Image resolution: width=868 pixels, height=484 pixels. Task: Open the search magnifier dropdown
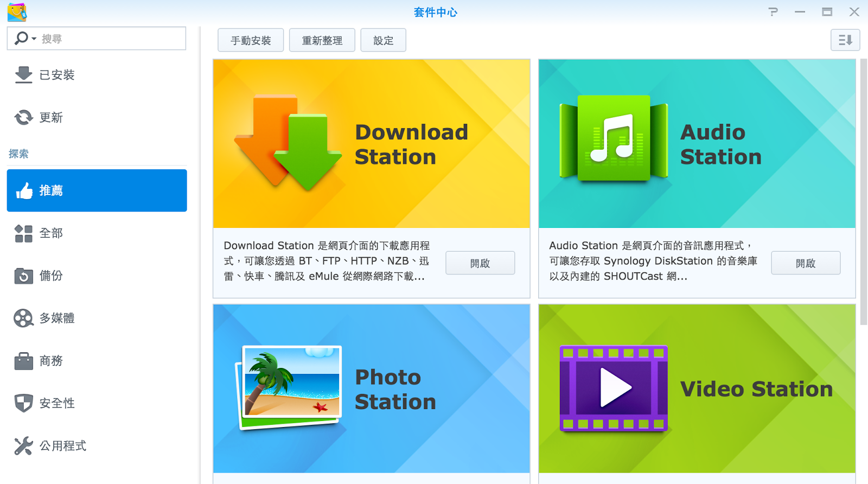tap(25, 39)
